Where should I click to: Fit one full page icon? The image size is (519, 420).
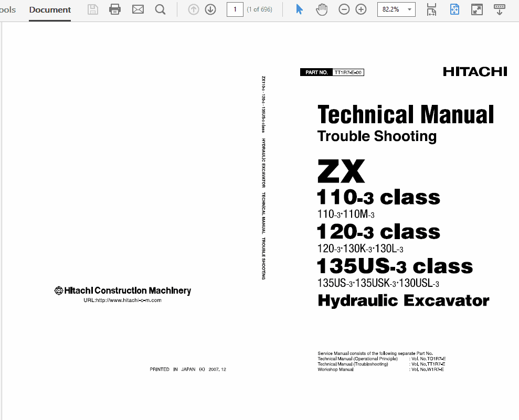pos(454,9)
